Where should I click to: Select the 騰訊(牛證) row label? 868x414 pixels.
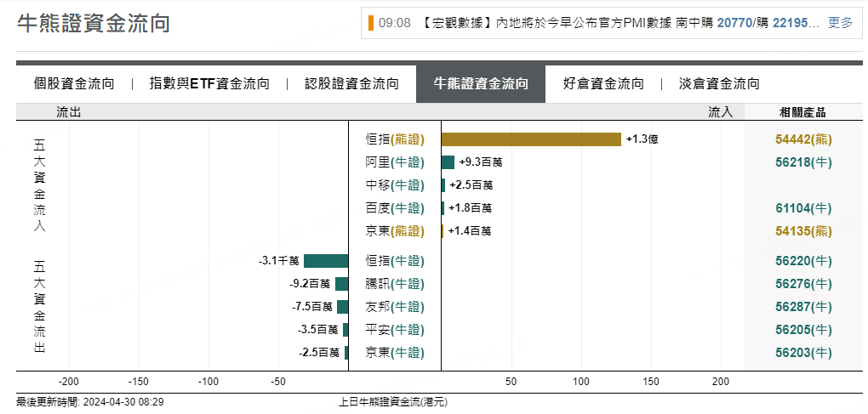point(395,284)
